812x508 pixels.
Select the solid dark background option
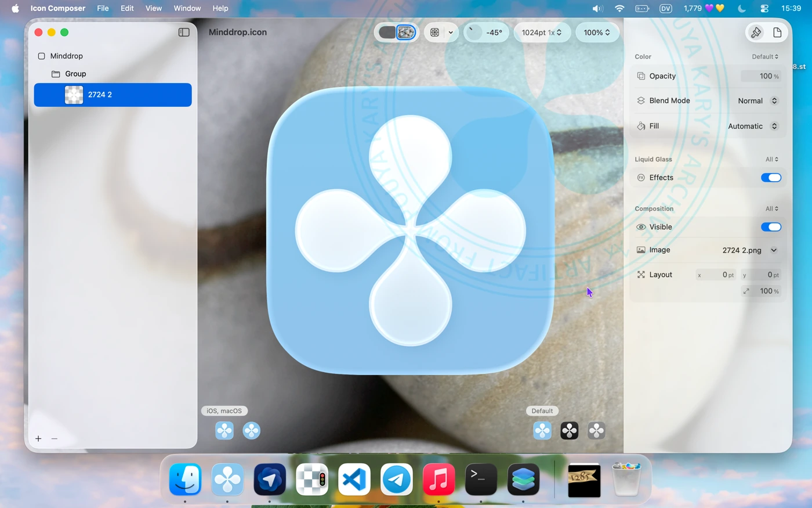[386, 33]
